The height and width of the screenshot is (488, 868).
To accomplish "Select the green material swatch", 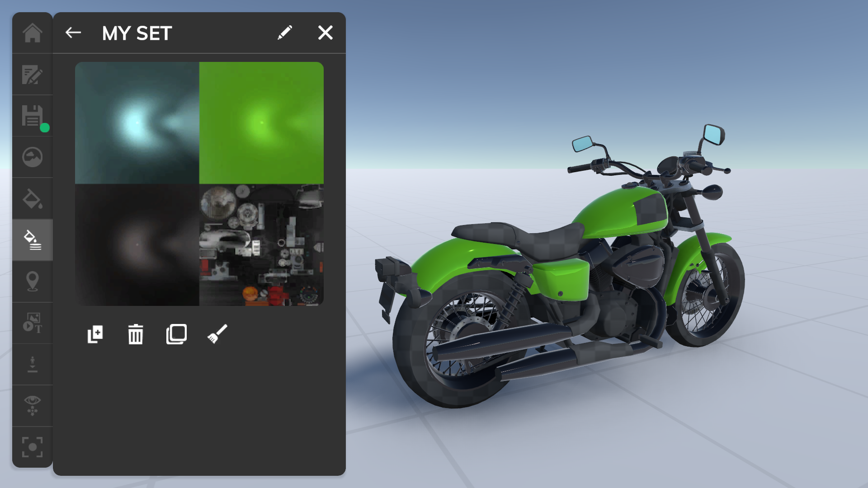I will pos(261,123).
